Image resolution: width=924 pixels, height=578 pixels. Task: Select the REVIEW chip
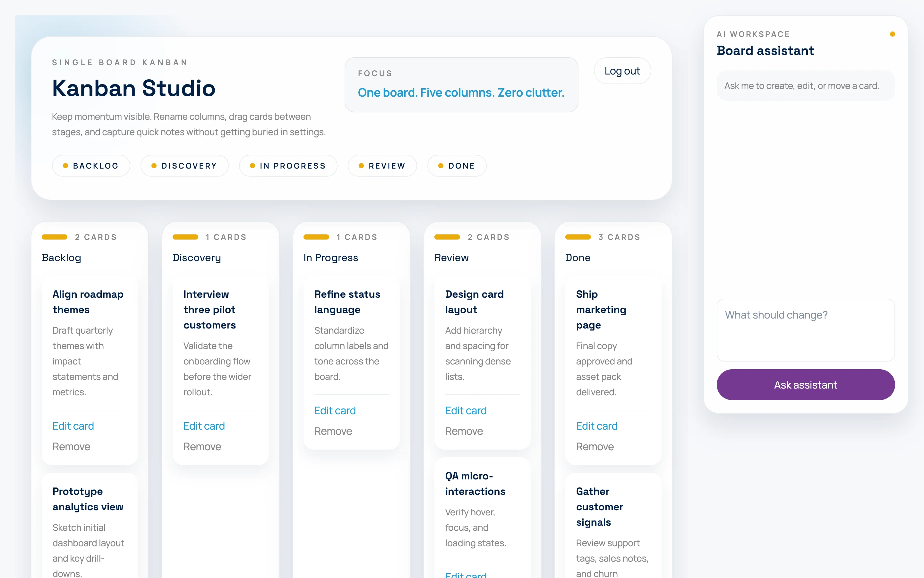[x=382, y=165]
